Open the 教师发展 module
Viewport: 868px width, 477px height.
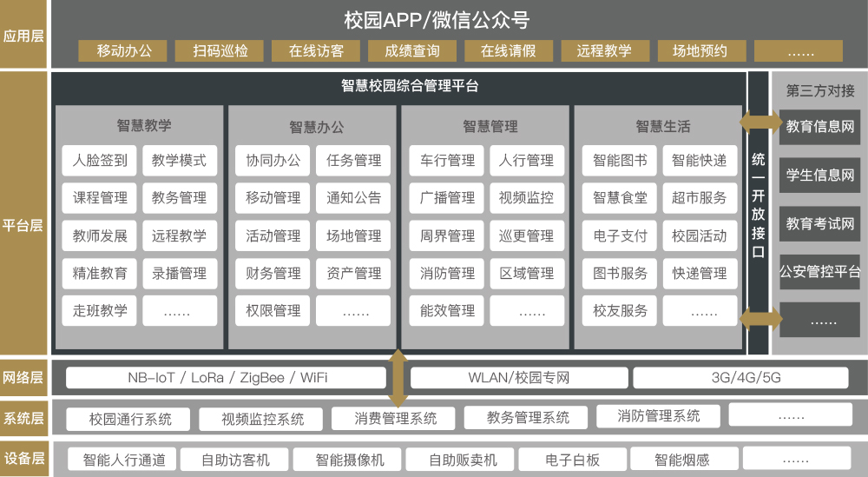point(99,235)
